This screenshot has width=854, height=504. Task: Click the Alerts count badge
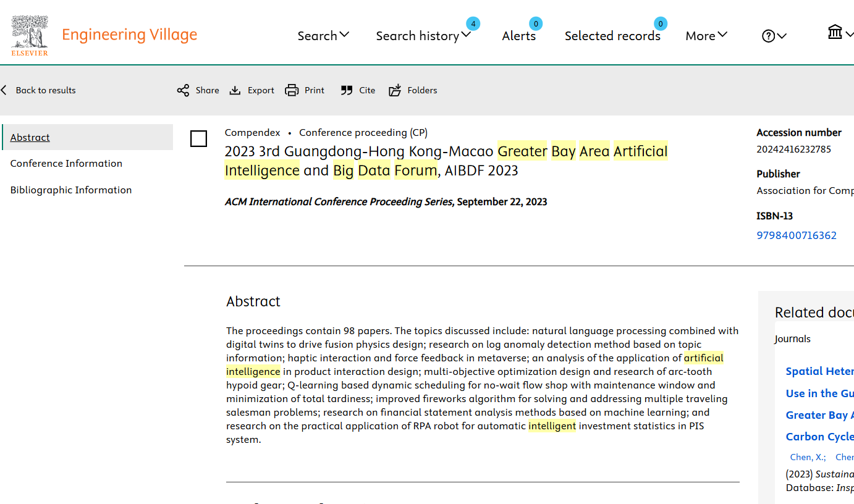click(536, 24)
